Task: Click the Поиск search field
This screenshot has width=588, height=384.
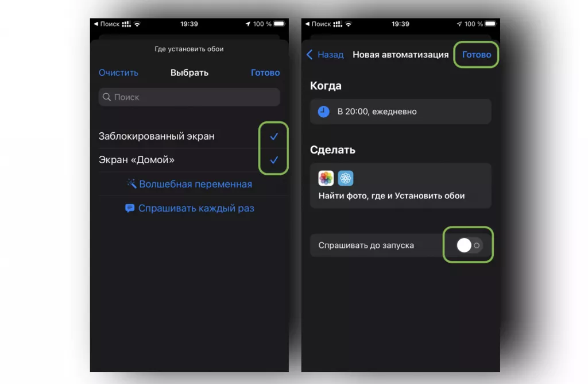Action: tap(189, 97)
